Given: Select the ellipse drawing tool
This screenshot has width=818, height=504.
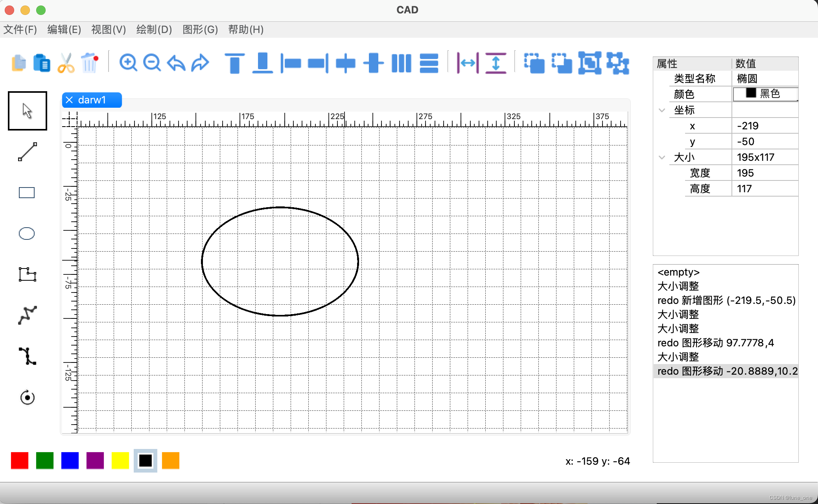Looking at the screenshot, I should 26,234.
